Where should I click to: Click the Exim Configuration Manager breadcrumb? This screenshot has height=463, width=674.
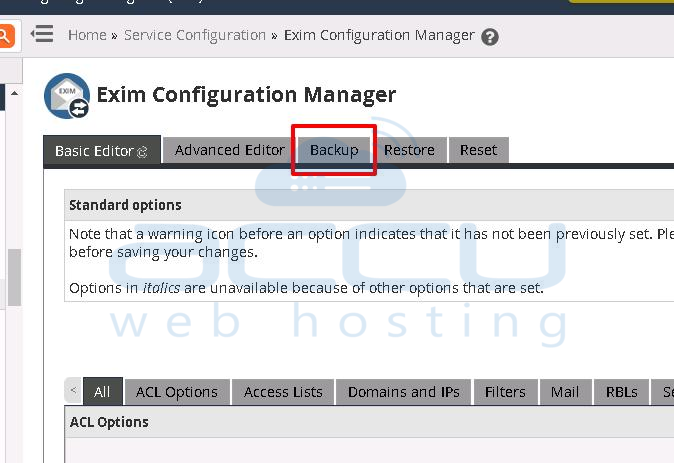[379, 35]
